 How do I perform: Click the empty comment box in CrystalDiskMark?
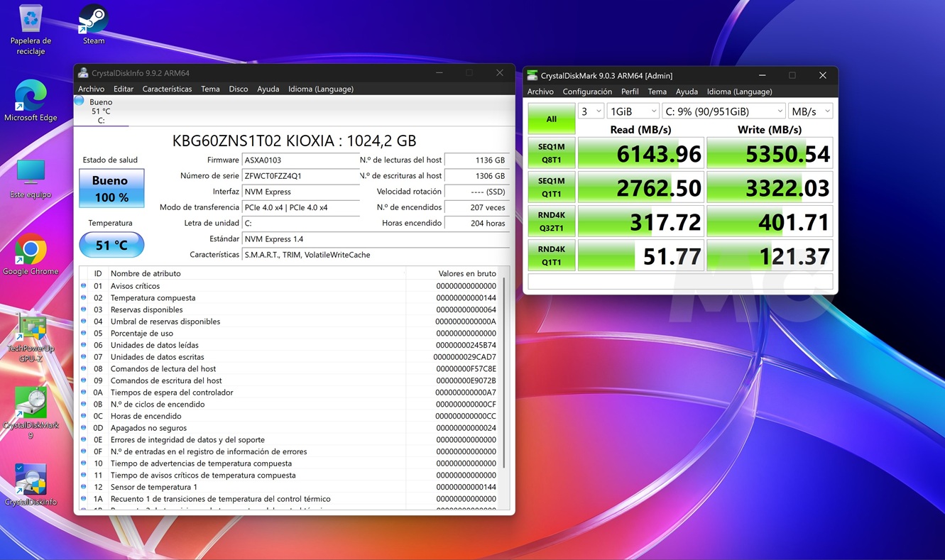click(680, 281)
